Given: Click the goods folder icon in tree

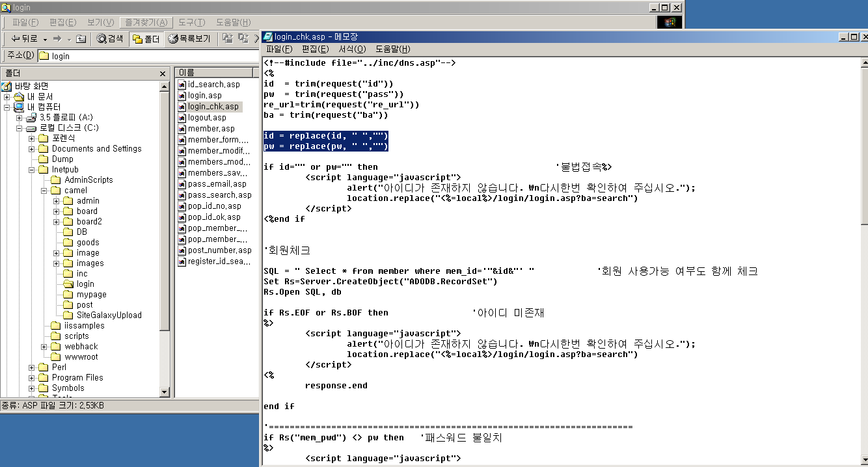Looking at the screenshot, I should [x=68, y=242].
